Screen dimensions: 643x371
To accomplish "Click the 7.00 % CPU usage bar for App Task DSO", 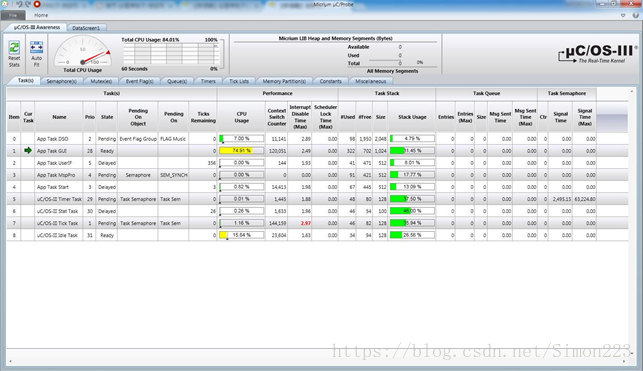I will (x=242, y=139).
